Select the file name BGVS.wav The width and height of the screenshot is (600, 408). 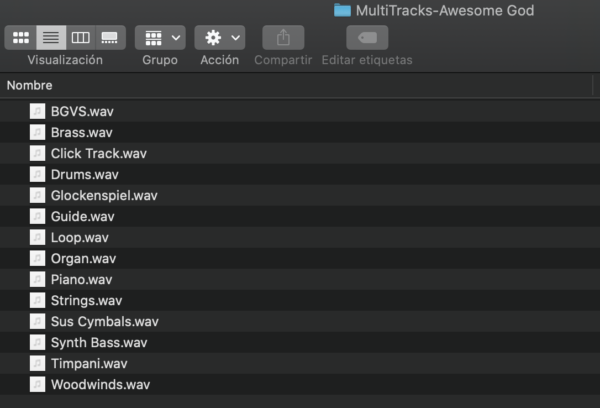point(82,111)
